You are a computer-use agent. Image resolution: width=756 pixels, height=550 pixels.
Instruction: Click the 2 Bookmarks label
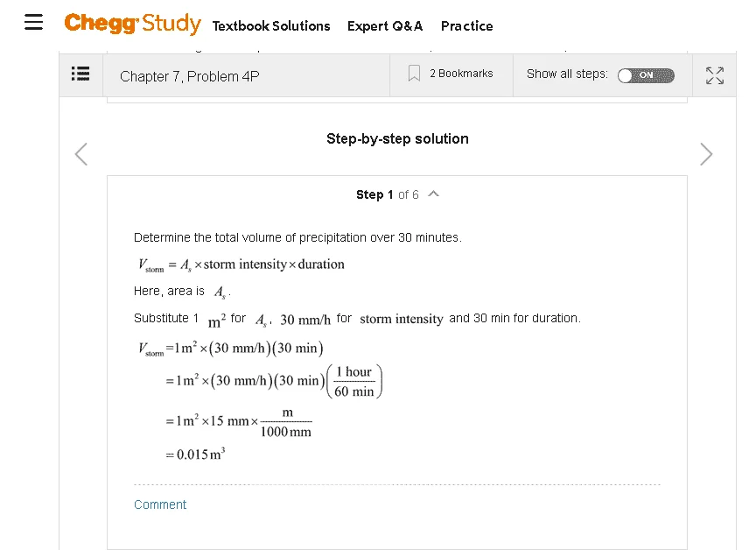coord(461,74)
